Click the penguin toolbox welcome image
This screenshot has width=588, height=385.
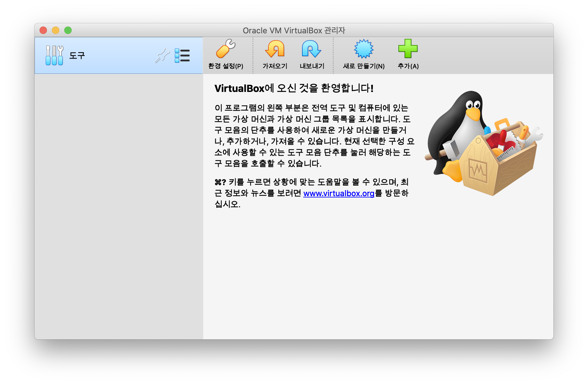click(x=484, y=143)
